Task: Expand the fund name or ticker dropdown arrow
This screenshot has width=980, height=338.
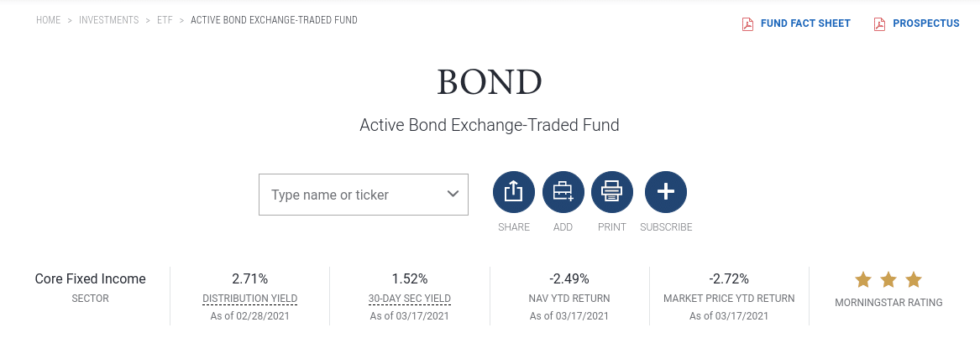Action: coord(453,195)
